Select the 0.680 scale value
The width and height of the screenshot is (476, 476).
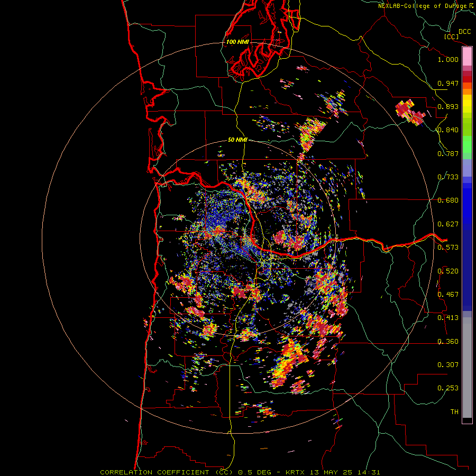pos(448,200)
